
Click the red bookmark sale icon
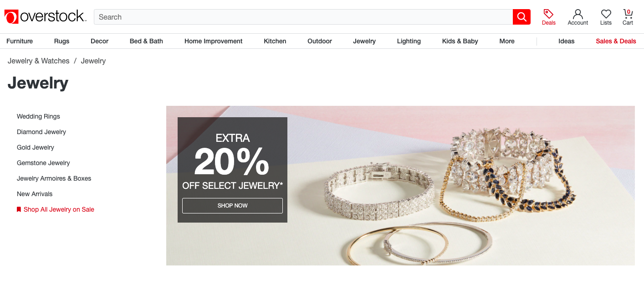[19, 209]
